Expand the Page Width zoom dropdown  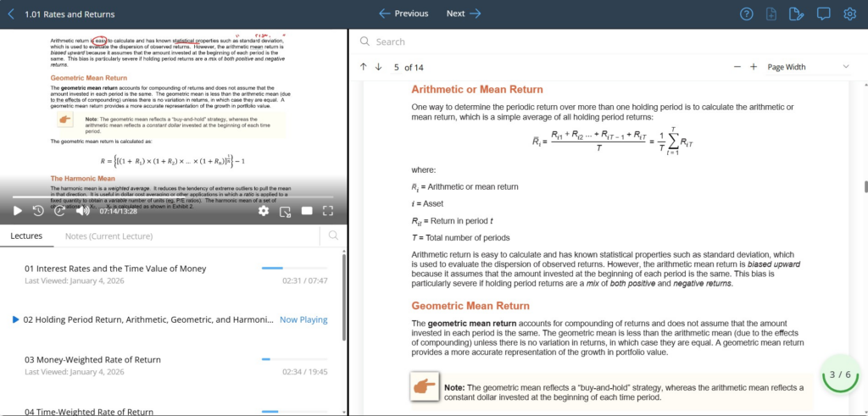pos(808,67)
